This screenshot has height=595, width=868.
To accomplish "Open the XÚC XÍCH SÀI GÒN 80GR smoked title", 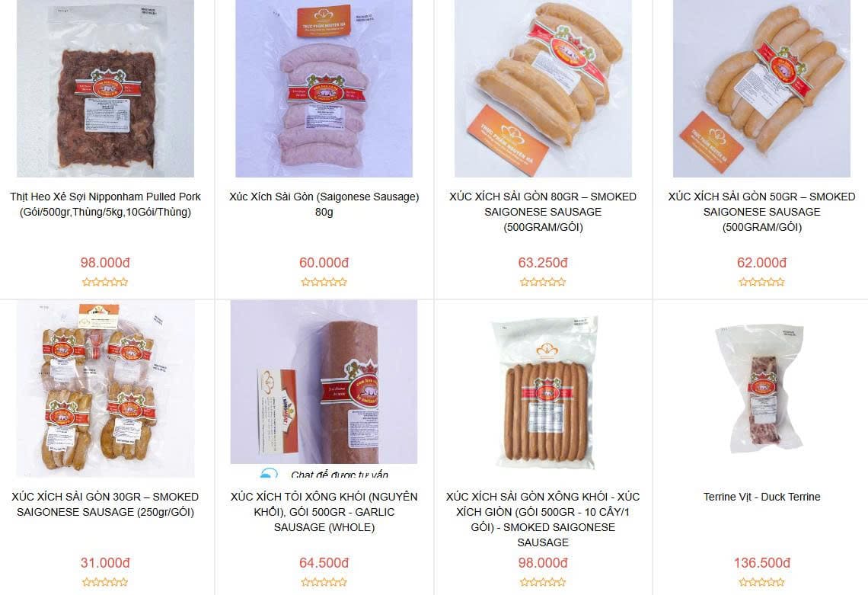I will pos(543,212).
